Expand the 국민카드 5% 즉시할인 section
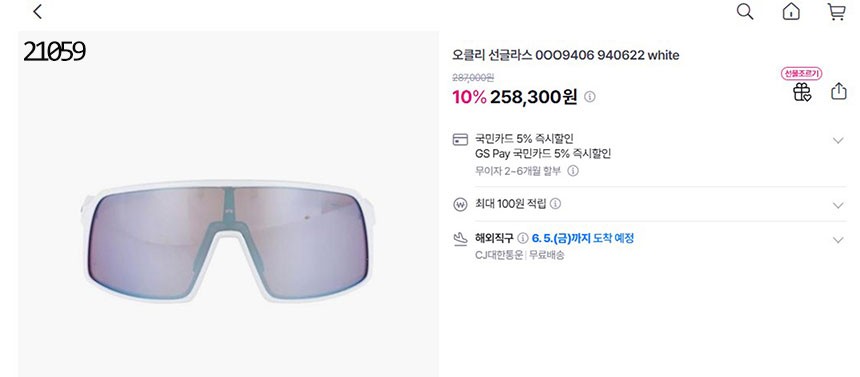The height and width of the screenshot is (377, 860). 838,140
